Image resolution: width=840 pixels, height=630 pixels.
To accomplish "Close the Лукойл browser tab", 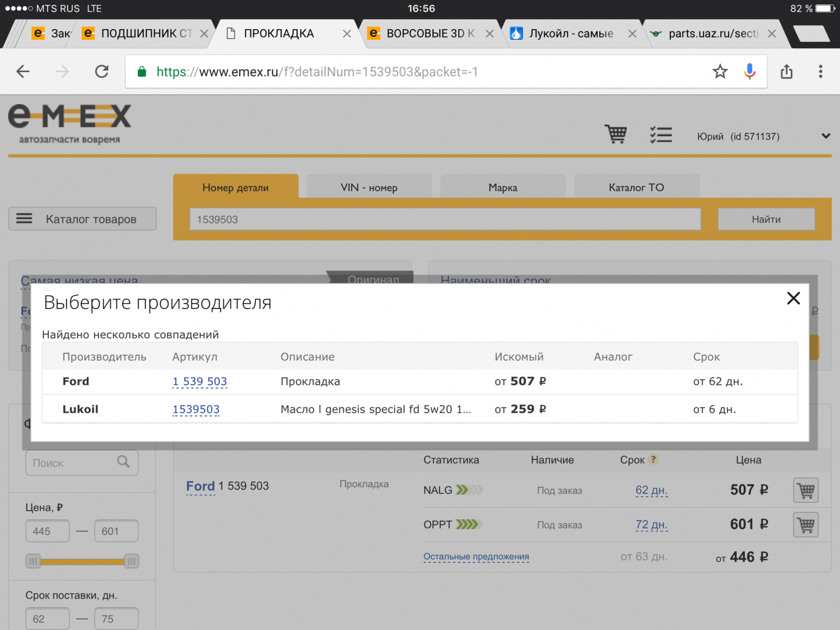I will click(632, 34).
